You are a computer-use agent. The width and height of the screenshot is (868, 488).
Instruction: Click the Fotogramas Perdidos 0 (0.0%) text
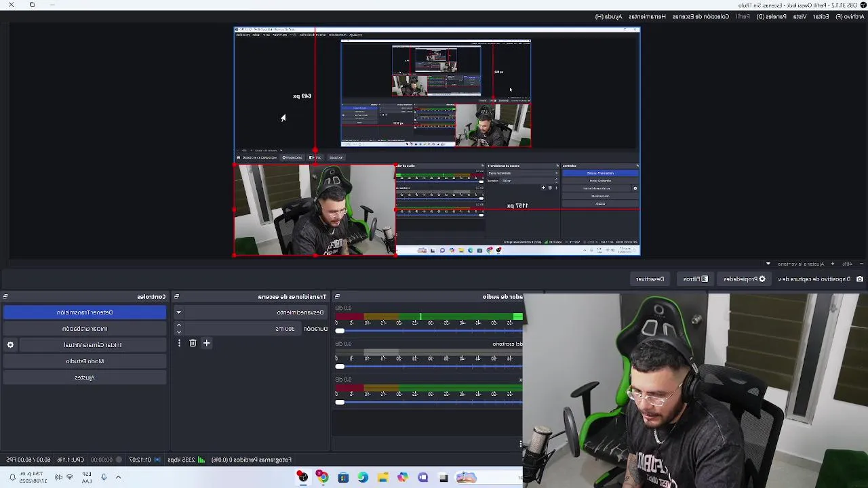(252, 460)
